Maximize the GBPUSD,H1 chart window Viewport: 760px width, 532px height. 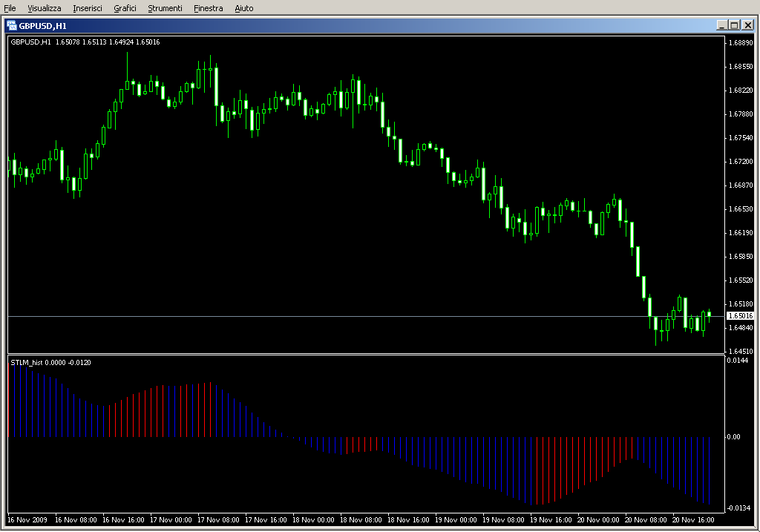[x=734, y=25]
